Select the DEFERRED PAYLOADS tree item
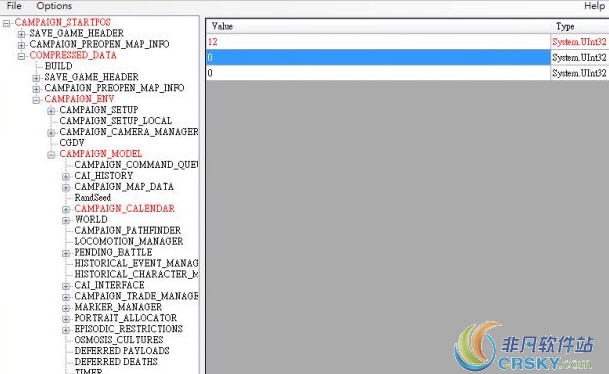 coord(122,351)
